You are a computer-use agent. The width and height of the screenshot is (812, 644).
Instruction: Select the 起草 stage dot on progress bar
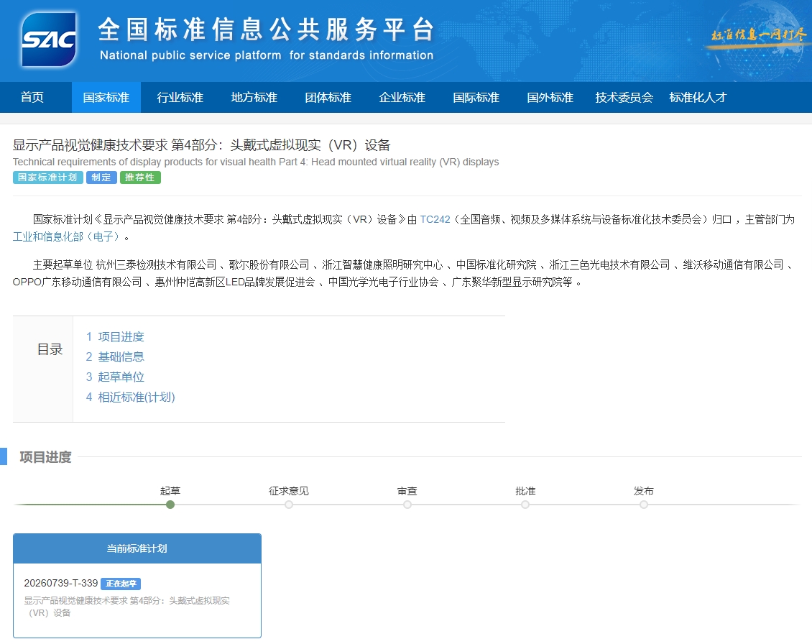click(170, 505)
